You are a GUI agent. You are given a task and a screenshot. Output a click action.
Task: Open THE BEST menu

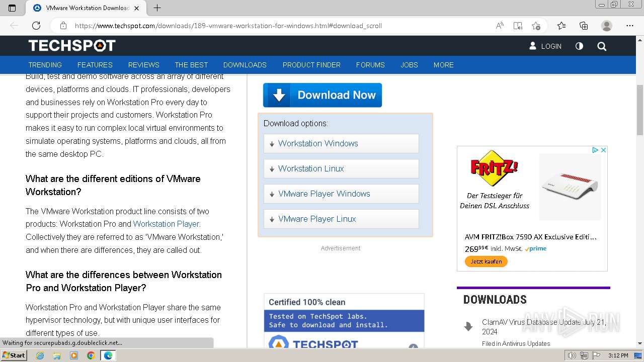click(x=191, y=65)
